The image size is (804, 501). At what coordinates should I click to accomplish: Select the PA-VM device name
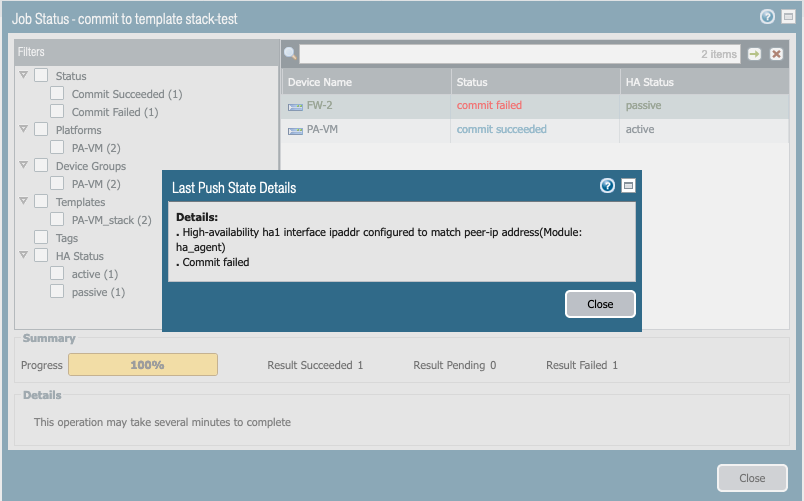click(x=322, y=129)
